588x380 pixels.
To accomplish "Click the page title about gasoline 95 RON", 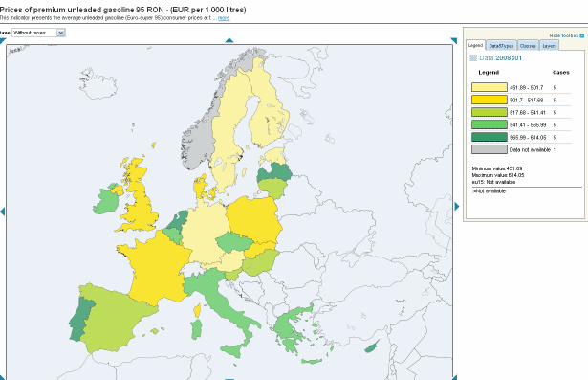I will pos(123,10).
